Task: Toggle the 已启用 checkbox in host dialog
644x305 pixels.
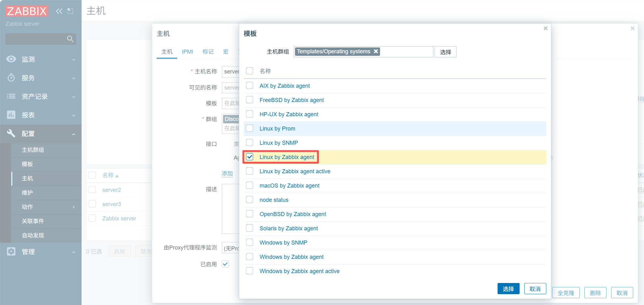Action: point(226,264)
